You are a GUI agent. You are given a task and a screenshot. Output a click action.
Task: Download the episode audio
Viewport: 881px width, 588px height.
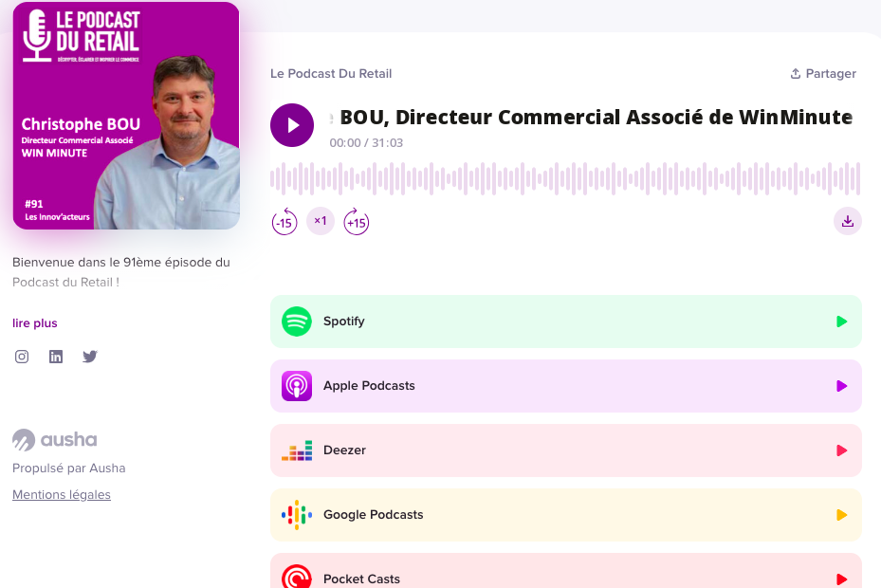click(x=847, y=221)
